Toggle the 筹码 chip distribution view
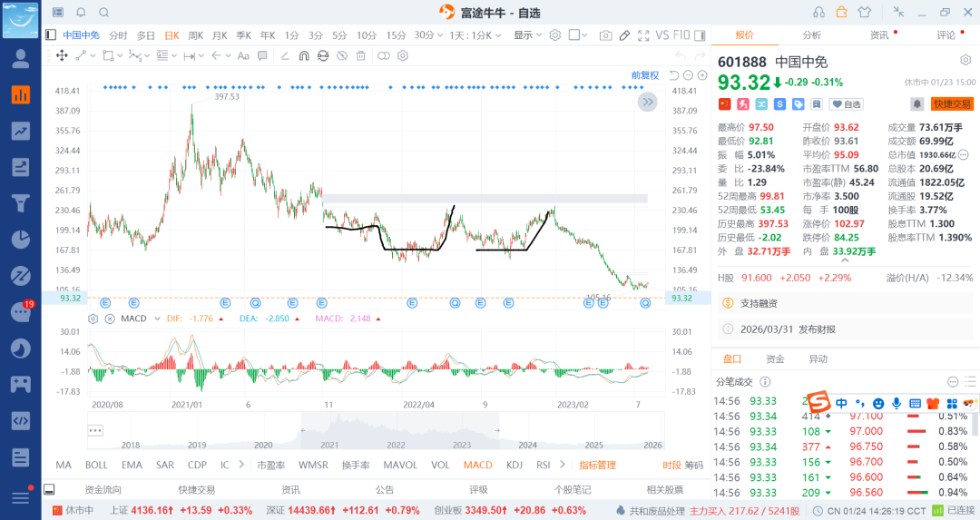 [x=694, y=465]
